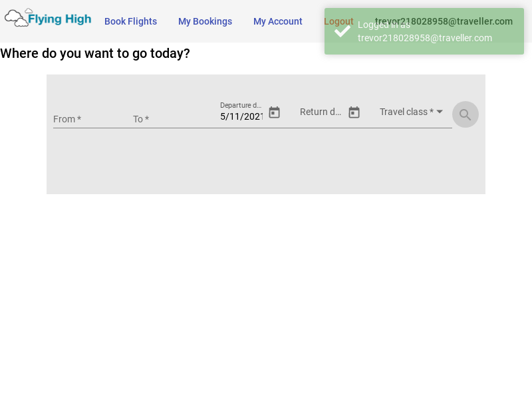Open the Travel class selector field
Viewport: 532px width, 399px height.
point(406,112)
